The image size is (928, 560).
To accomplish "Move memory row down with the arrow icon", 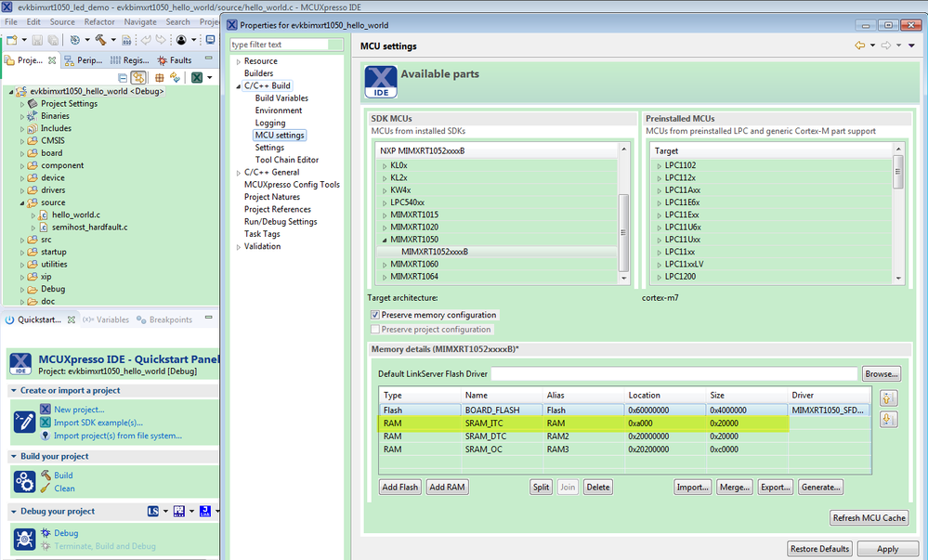I will [888, 419].
